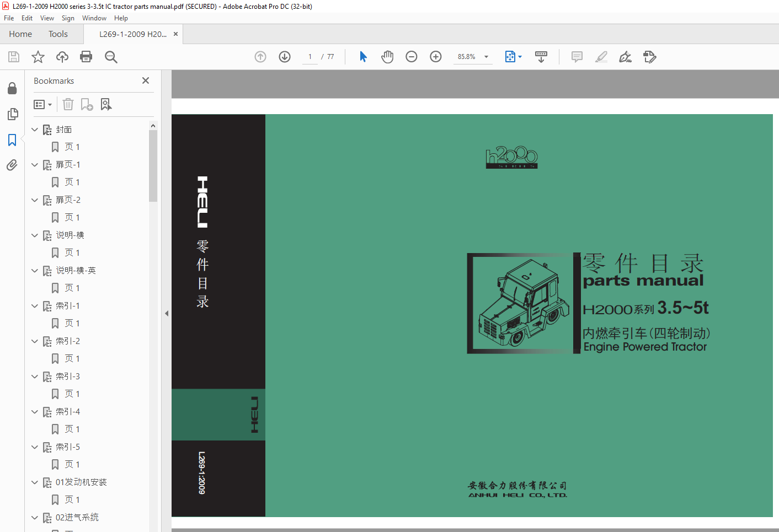Choose the Selection arrow tool
This screenshot has height=532, width=779.
[x=363, y=57]
